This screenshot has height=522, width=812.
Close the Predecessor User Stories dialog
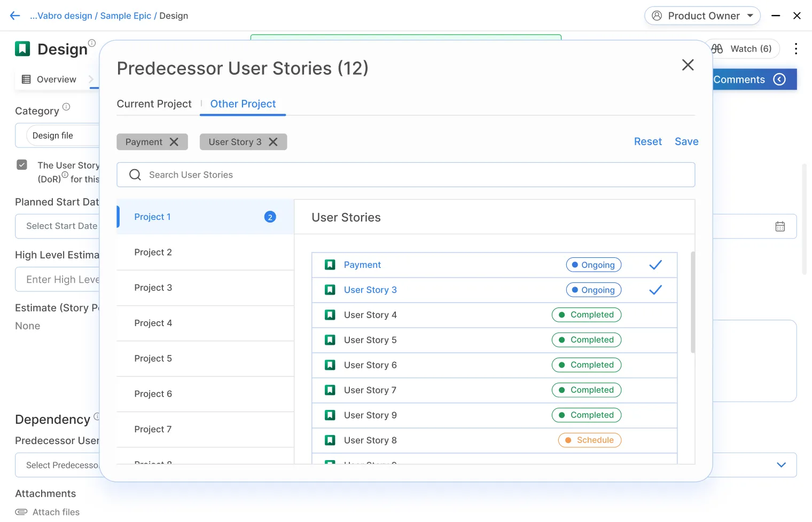(x=688, y=65)
